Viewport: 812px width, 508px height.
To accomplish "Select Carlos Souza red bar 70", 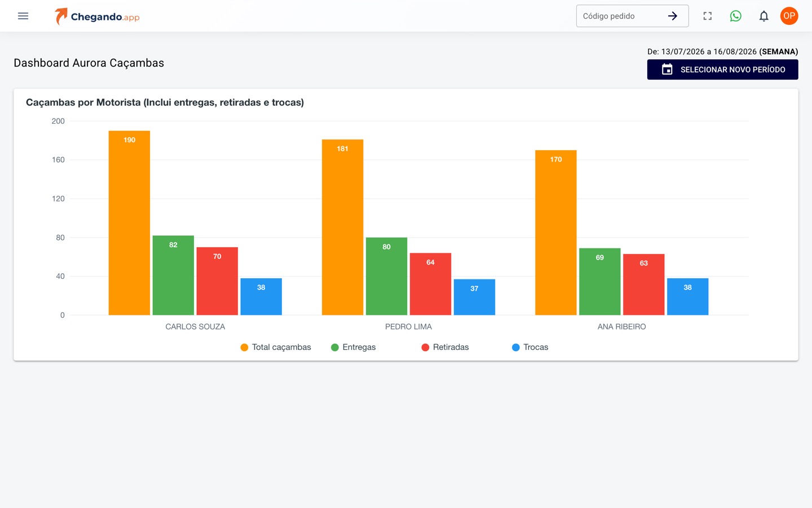I will coord(217,281).
